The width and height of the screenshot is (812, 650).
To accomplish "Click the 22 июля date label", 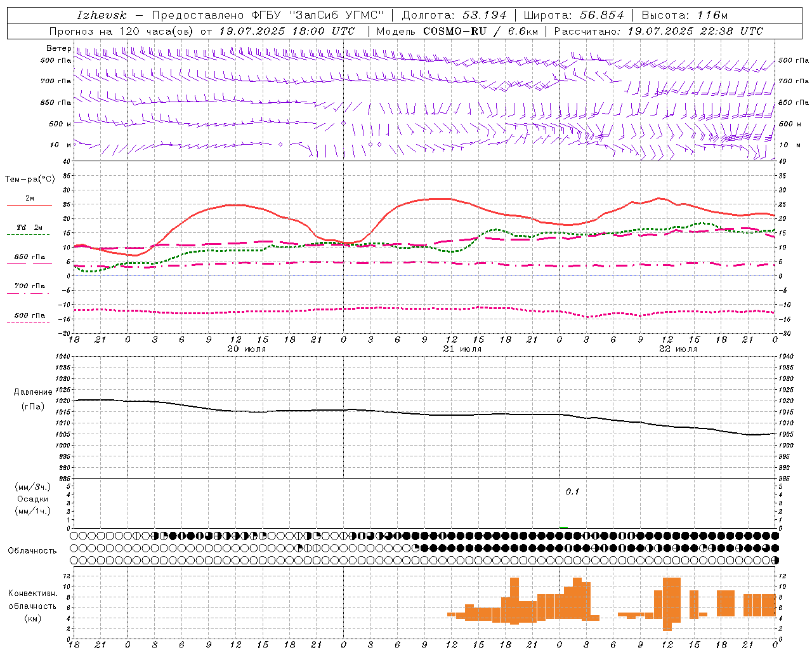I will (678, 349).
